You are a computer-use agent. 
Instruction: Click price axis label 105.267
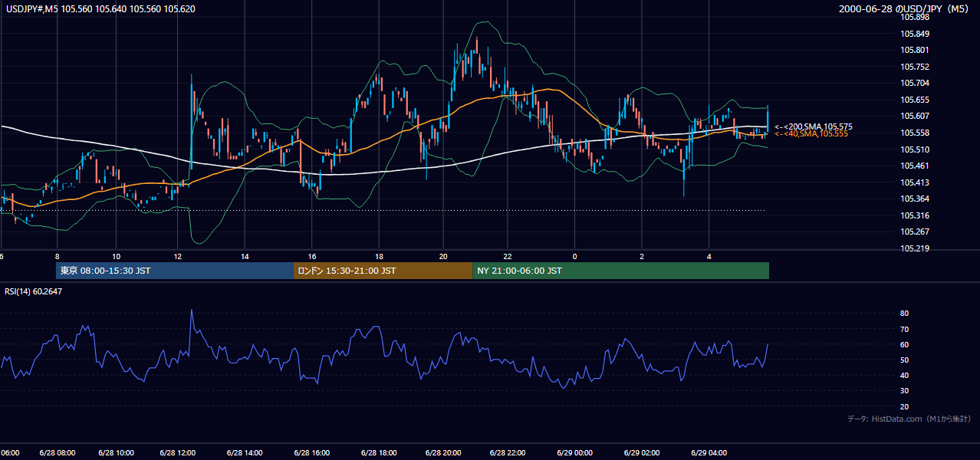(915, 232)
